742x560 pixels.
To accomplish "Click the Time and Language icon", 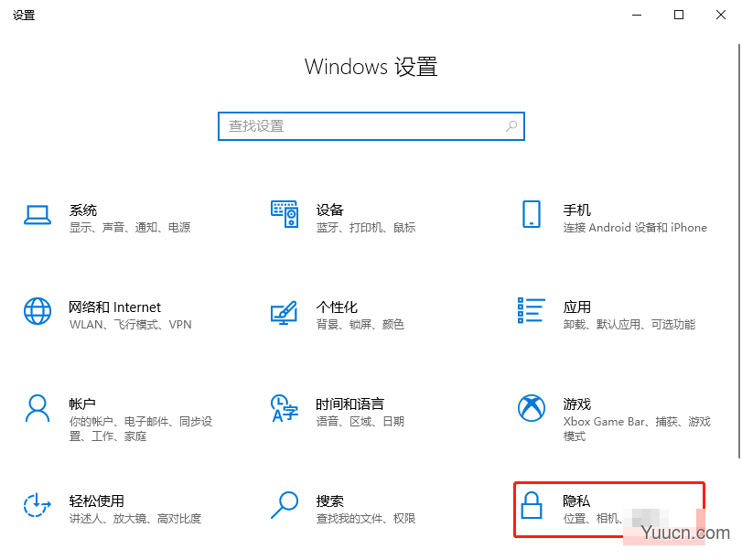I will (285, 408).
